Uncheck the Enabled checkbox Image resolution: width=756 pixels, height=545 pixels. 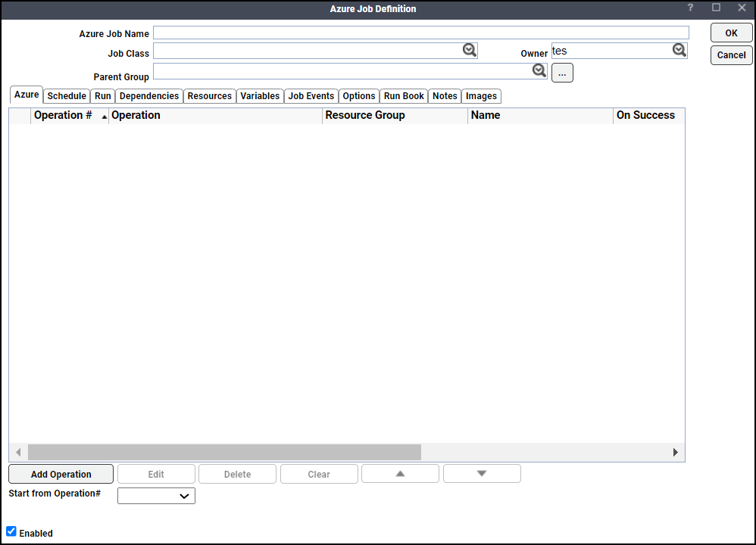click(x=11, y=531)
